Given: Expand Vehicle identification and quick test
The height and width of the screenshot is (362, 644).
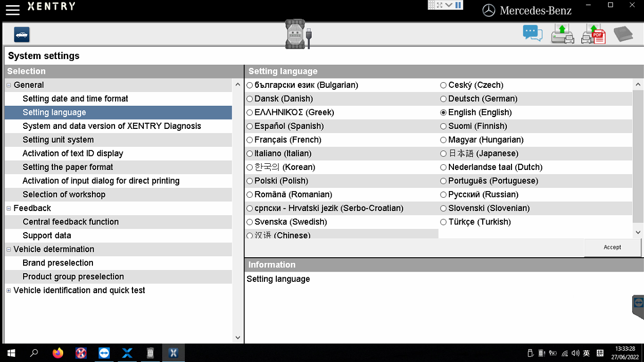Looking at the screenshot, I should coord(9,291).
